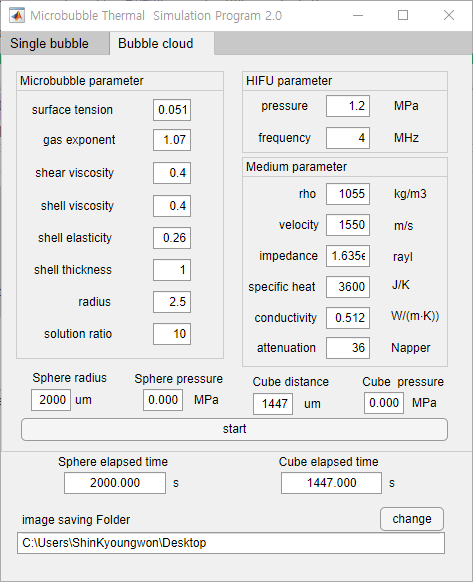This screenshot has height=582, width=473.
Task: Click the HIFU pressure field
Action: click(x=348, y=106)
